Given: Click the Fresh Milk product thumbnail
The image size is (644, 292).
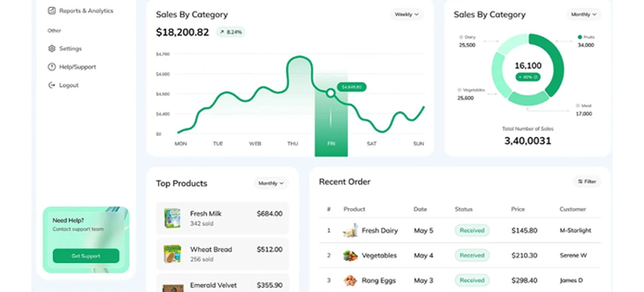Looking at the screenshot, I should pos(172,218).
